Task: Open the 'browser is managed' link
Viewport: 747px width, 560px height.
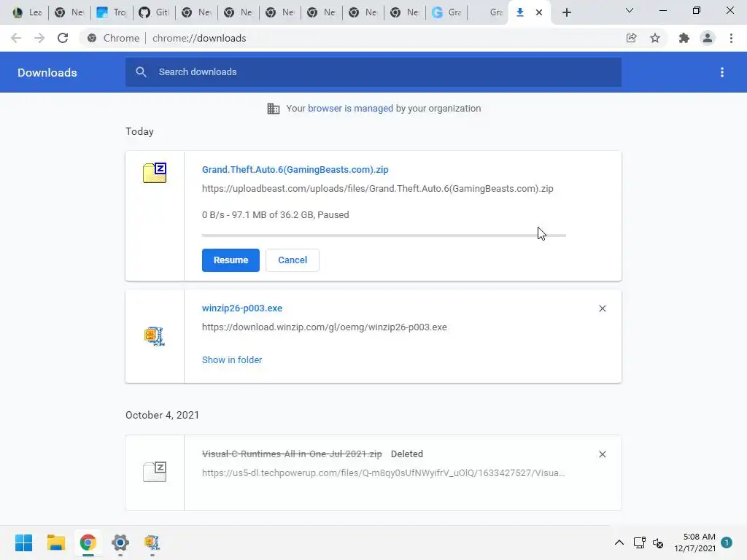Action: pyautogui.click(x=351, y=109)
